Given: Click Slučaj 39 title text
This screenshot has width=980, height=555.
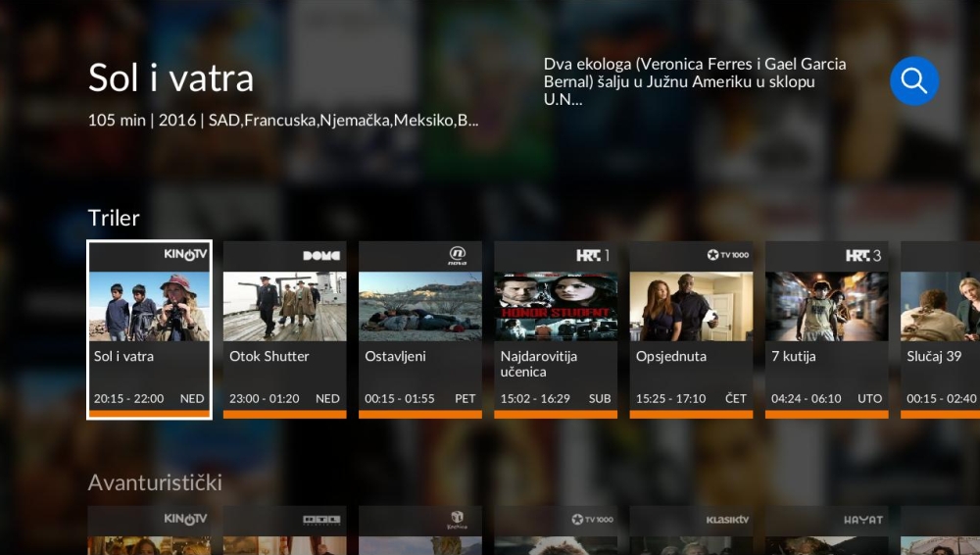Looking at the screenshot, I should pyautogui.click(x=934, y=356).
